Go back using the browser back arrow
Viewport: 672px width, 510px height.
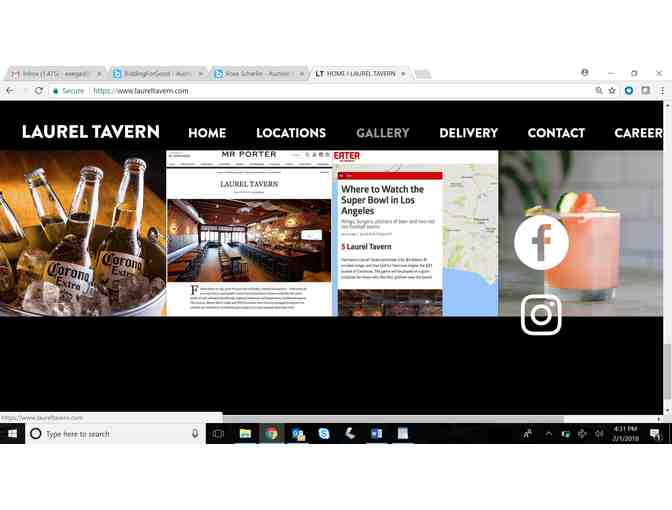[x=10, y=91]
